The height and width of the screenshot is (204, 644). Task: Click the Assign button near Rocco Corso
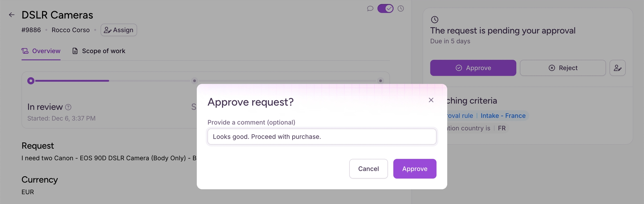pos(119,30)
